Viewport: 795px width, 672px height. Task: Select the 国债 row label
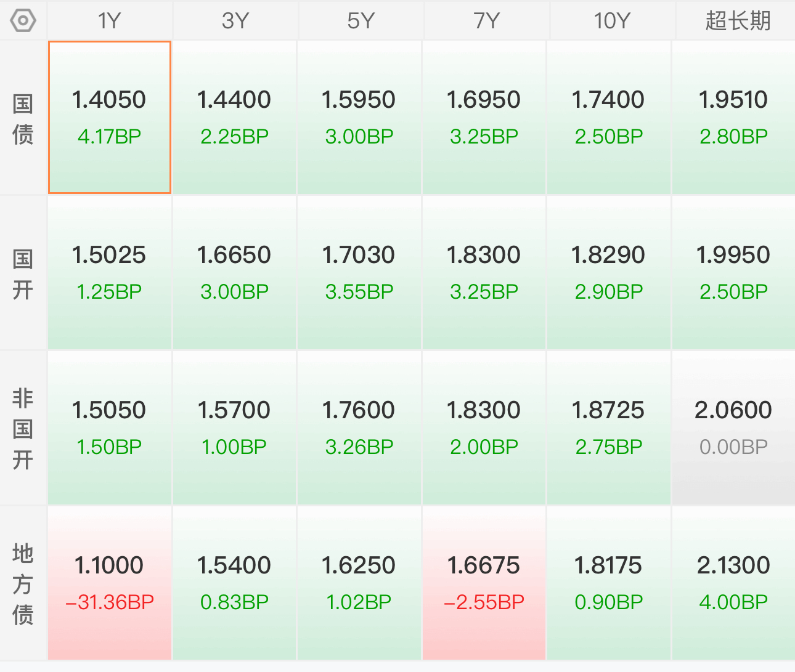pyautogui.click(x=23, y=118)
